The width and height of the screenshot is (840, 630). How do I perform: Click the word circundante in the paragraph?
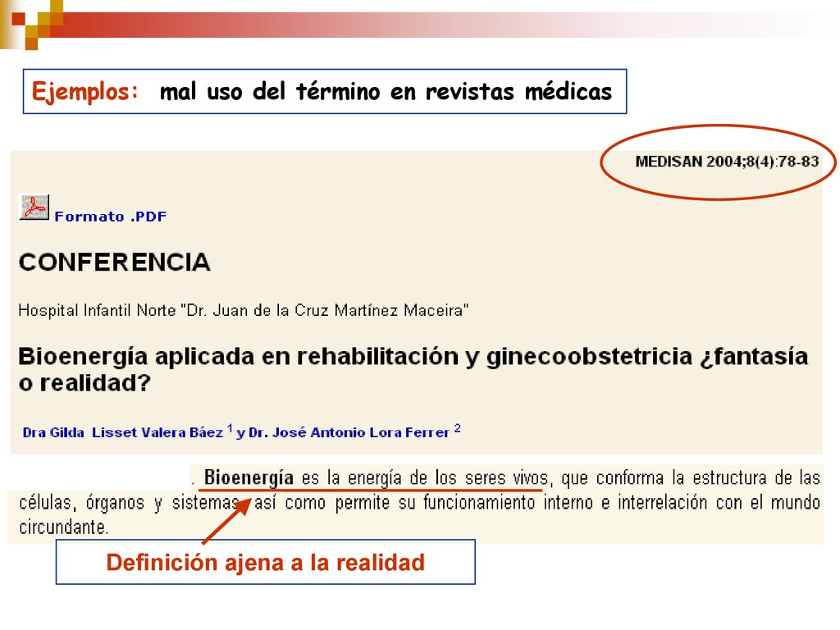tap(64, 527)
